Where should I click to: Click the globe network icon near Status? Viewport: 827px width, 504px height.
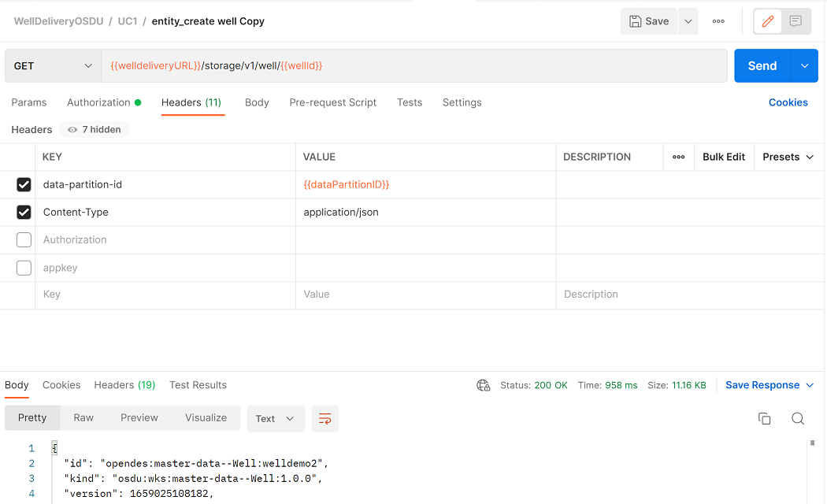coord(483,385)
